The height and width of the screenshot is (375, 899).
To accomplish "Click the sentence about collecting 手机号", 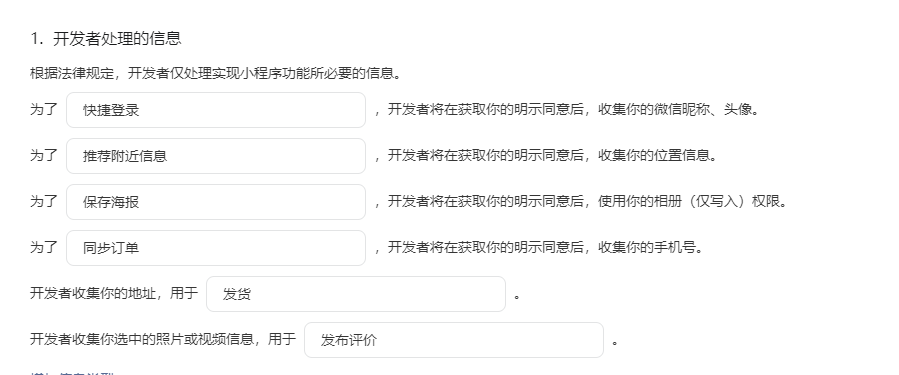I will [540, 247].
